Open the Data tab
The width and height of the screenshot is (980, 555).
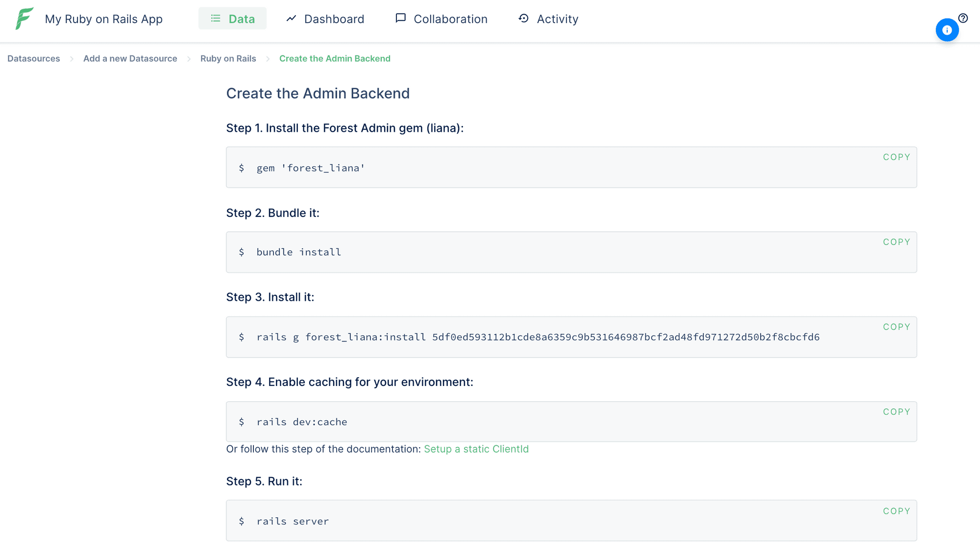(232, 19)
